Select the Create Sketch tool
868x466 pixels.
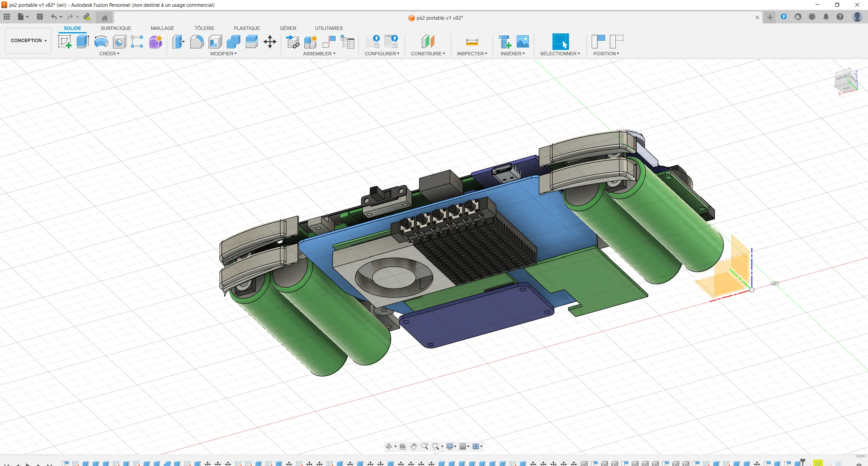tap(65, 42)
